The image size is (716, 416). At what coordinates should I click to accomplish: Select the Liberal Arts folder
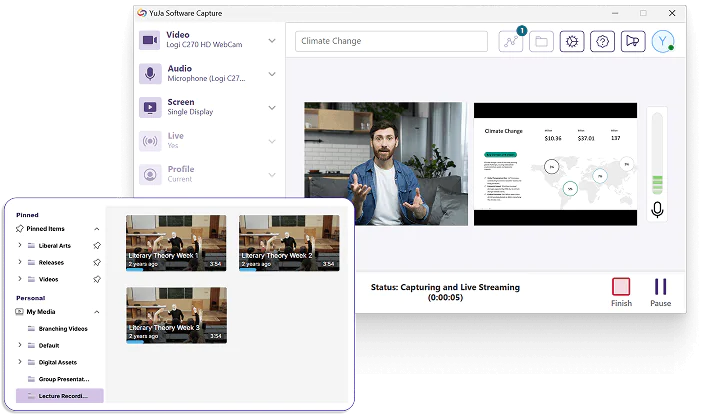coord(54,246)
